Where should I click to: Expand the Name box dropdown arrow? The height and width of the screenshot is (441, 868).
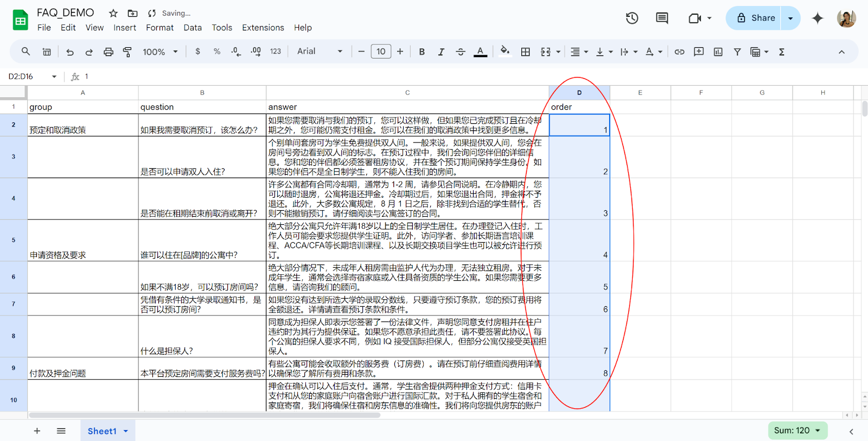click(54, 77)
